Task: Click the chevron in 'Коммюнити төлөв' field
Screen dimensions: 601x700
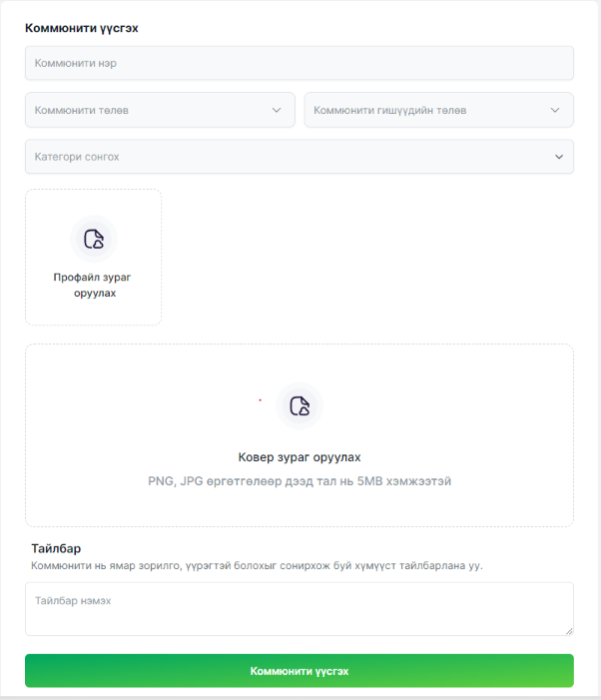Action: 277,110
